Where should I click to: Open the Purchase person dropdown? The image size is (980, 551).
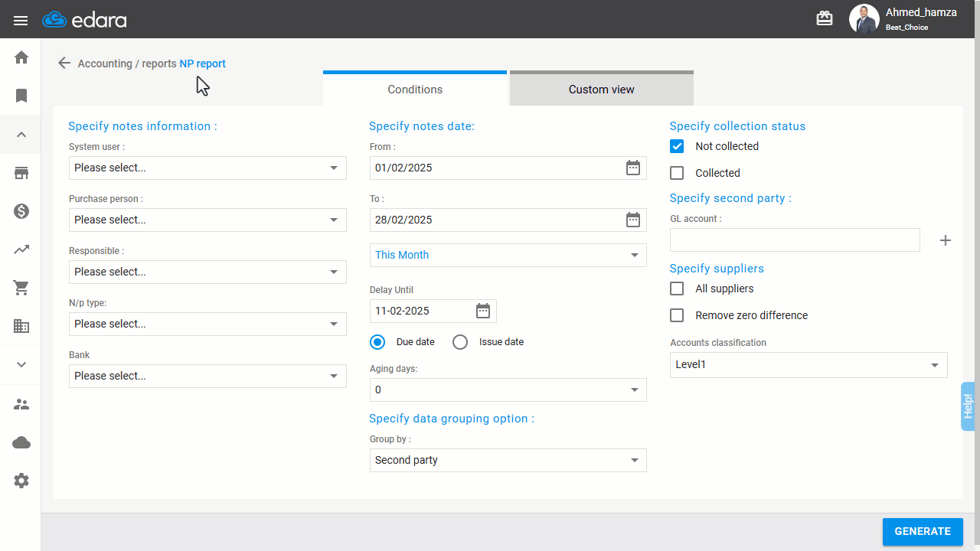(207, 220)
